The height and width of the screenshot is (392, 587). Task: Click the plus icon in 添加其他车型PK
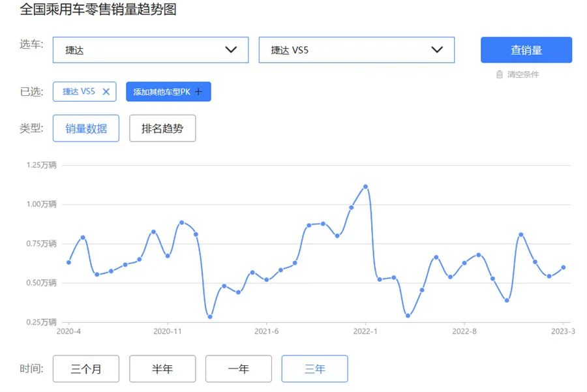(199, 92)
